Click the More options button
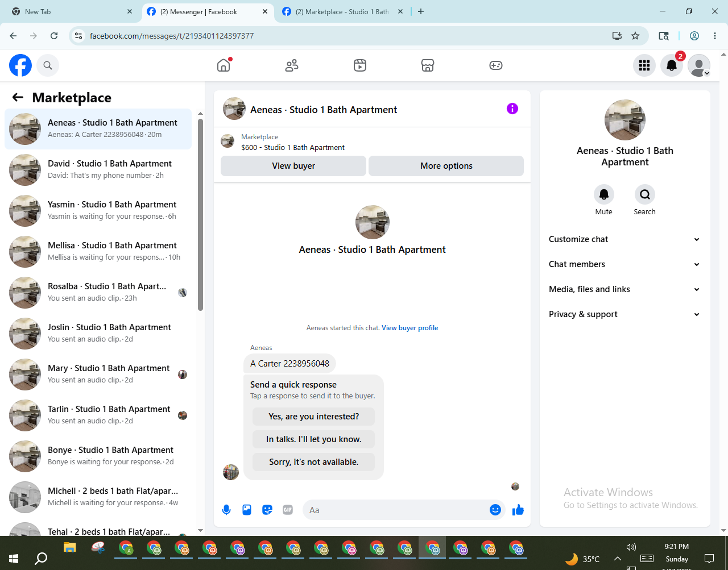 coord(446,166)
